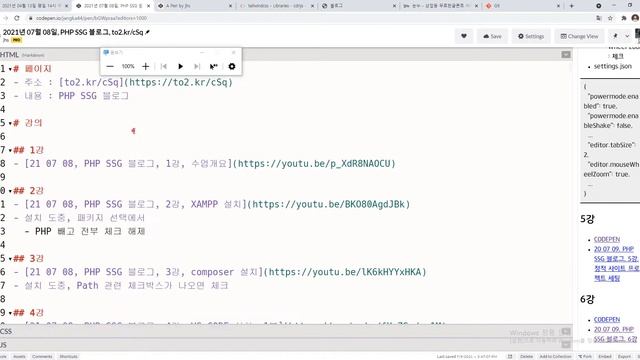Screen dimensions: 640x360
Task: Click the HTML editor panel label
Action: click(9, 55)
